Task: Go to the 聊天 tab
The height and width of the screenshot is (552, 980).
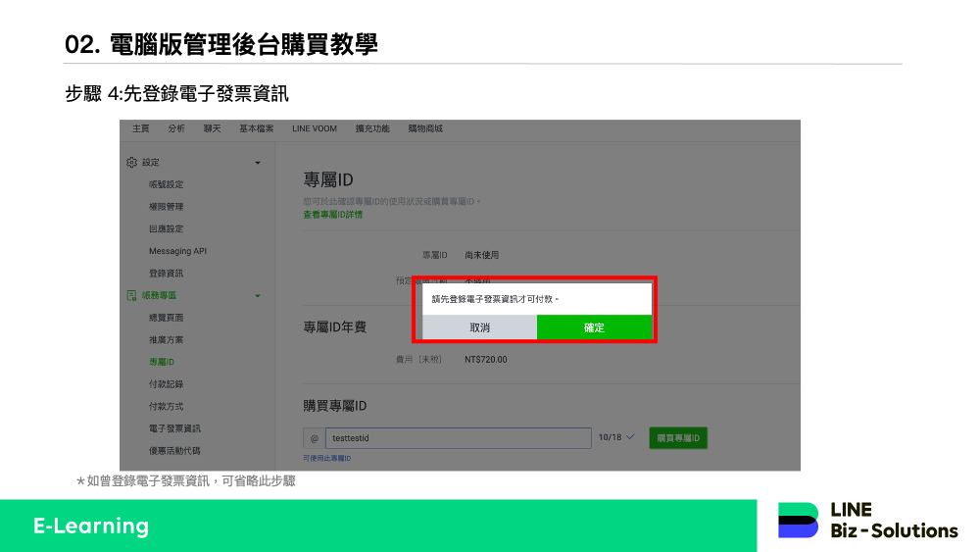Action: pyautogui.click(x=212, y=128)
